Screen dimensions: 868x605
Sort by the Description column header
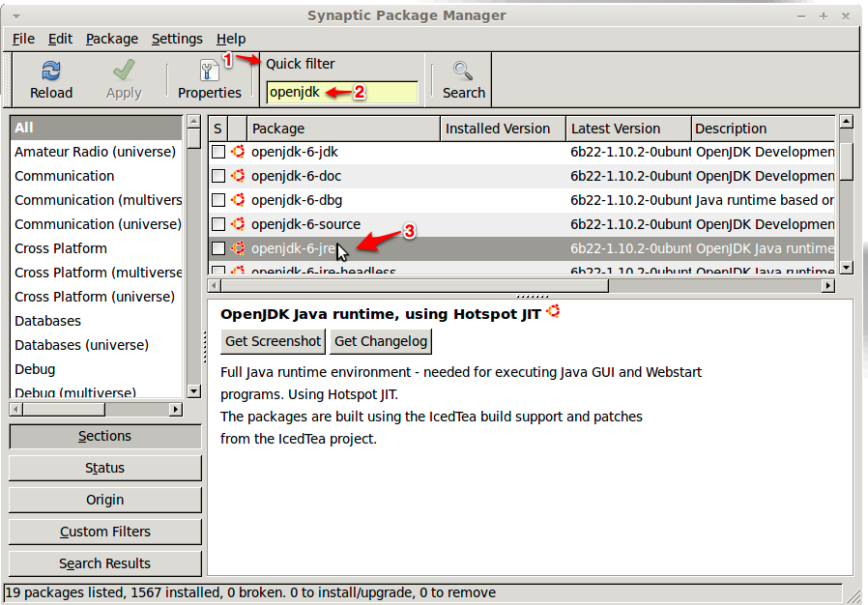pyautogui.click(x=763, y=129)
